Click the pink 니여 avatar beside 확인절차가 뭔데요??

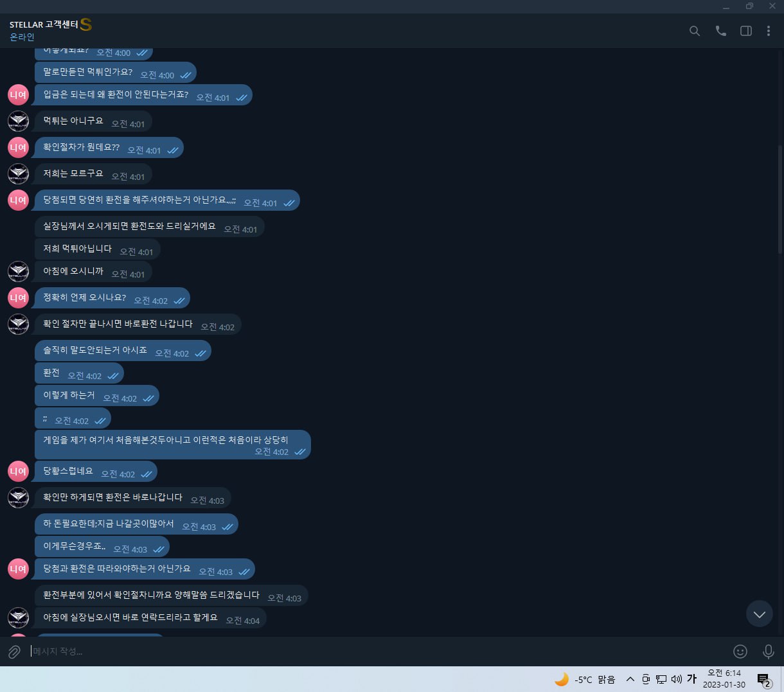click(x=18, y=147)
